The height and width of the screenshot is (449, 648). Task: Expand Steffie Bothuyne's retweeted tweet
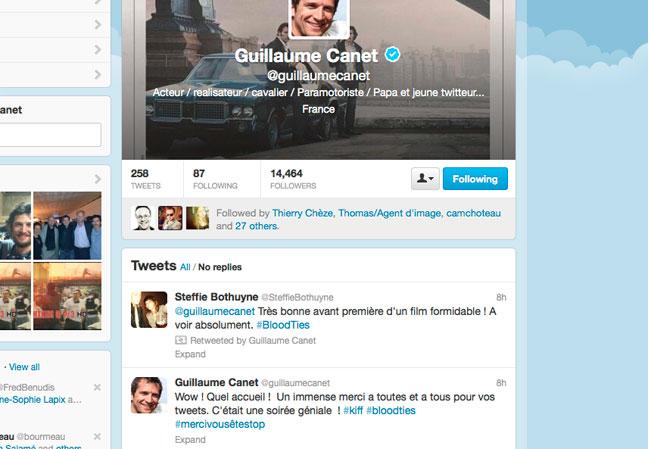pos(190,354)
